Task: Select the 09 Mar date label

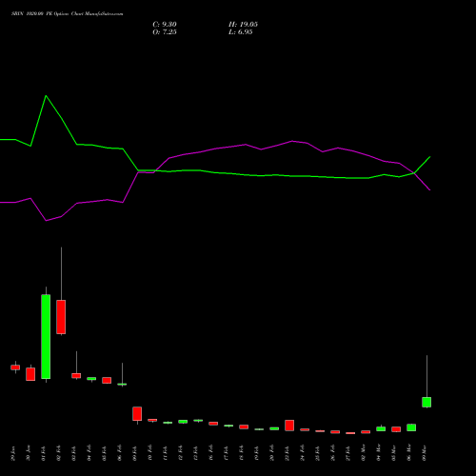Action: click(x=425, y=452)
